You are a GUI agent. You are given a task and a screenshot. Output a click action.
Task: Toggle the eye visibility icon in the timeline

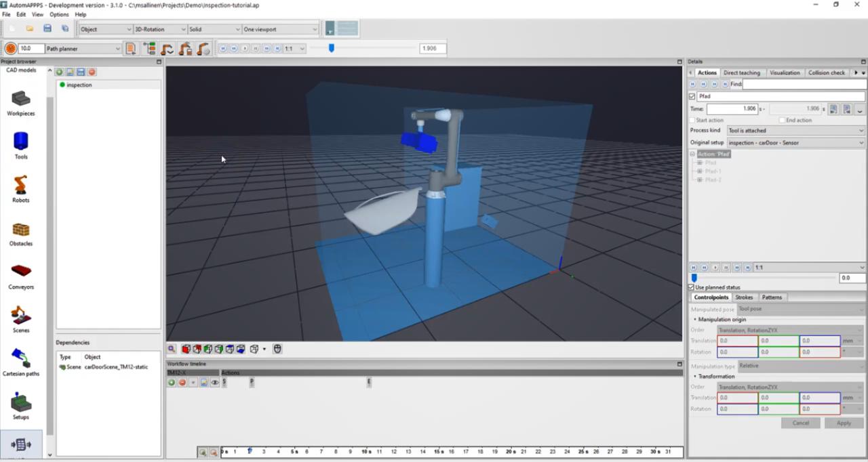[x=215, y=383]
